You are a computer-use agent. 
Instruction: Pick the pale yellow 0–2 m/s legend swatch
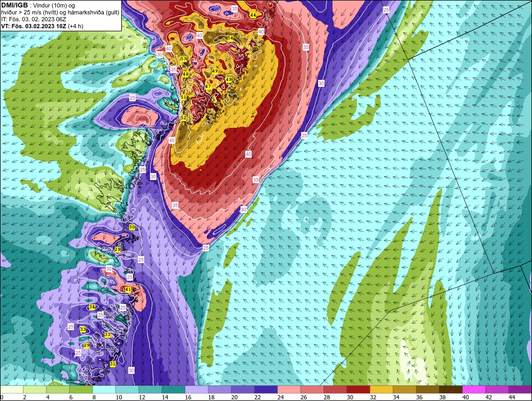point(12,389)
